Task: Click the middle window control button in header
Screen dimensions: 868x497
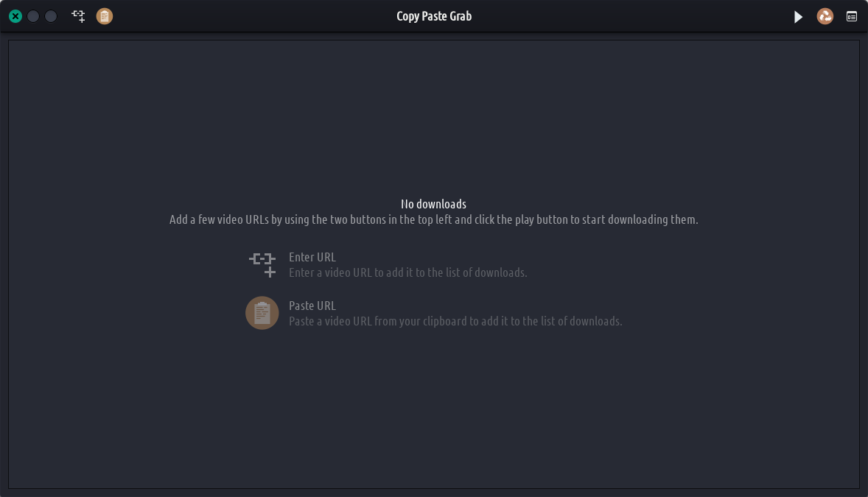Action: [33, 15]
